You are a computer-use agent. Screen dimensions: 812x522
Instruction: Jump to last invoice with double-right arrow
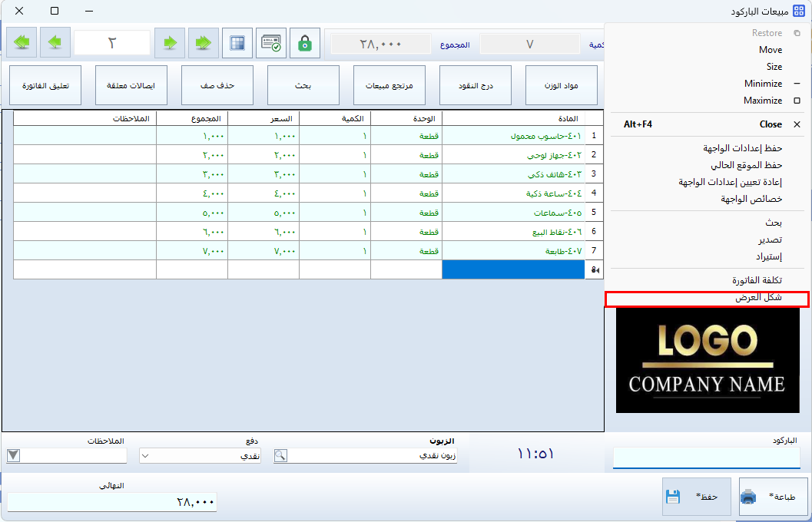pos(203,42)
